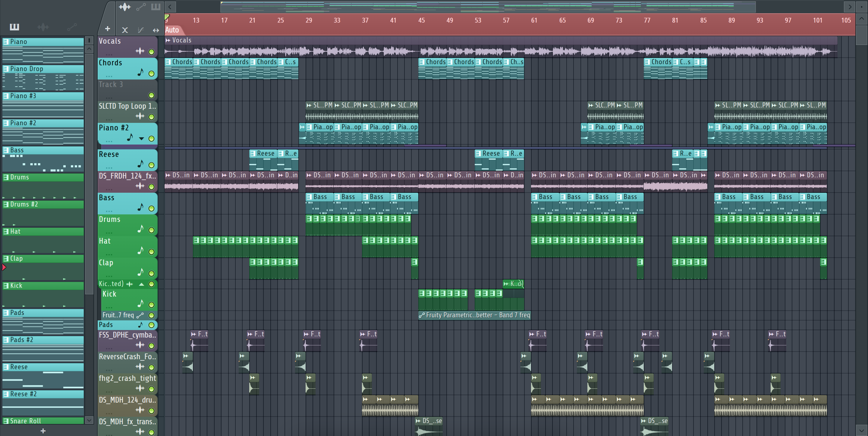The width and height of the screenshot is (868, 436).
Task: Click the note icon on Hat track
Action: tap(140, 251)
